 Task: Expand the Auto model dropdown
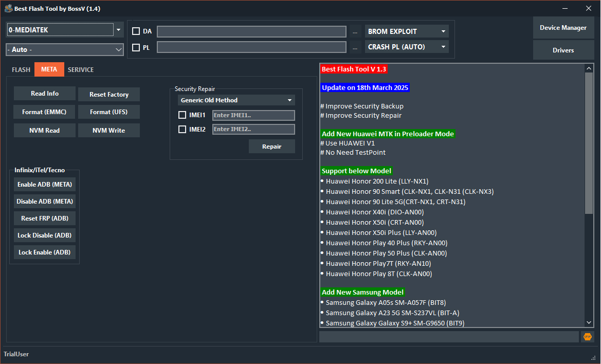65,49
